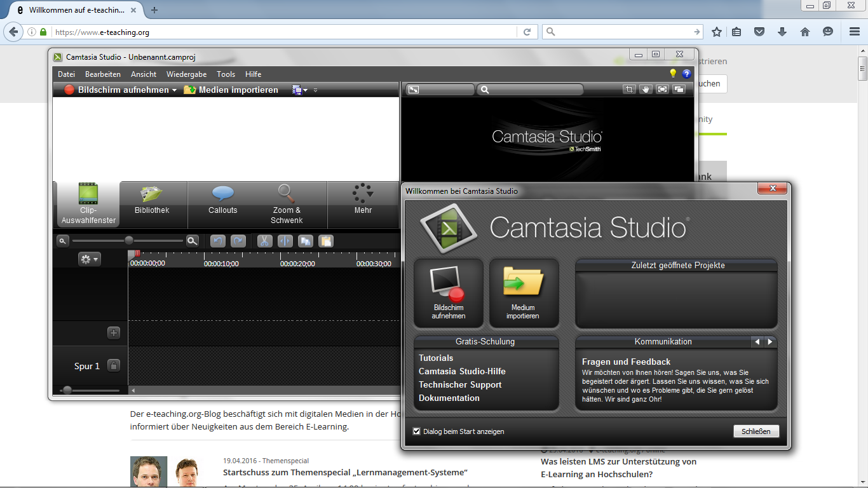Click the timeline zoom slider handle
Screen dimensions: 868x488
pos(129,241)
